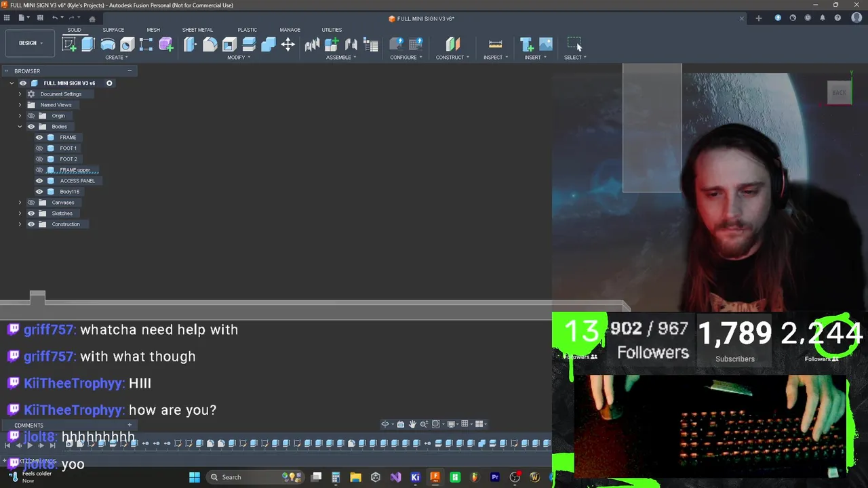Screen dimensions: 868x488
Task: Select the Create Sketch tool
Action: pos(68,45)
